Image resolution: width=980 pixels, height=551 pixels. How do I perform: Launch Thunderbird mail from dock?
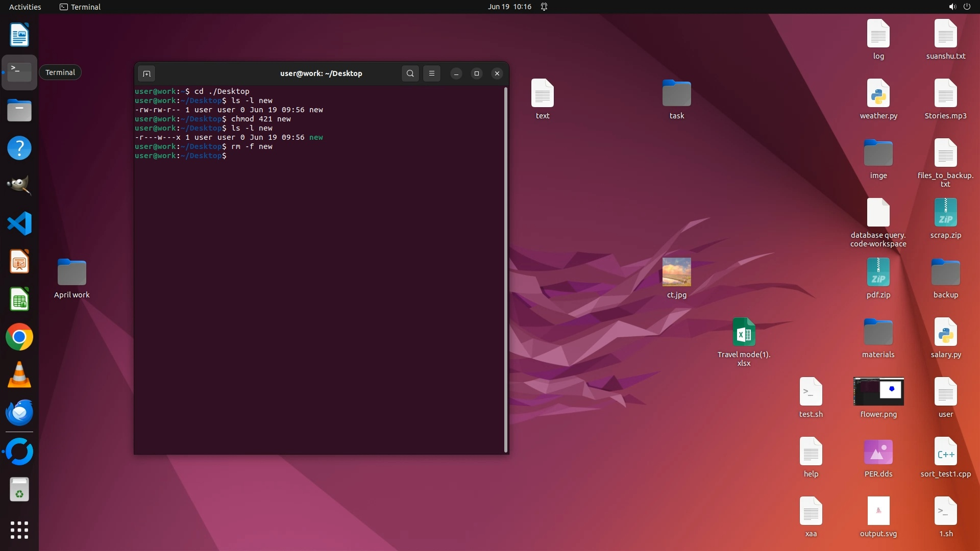[19, 413]
